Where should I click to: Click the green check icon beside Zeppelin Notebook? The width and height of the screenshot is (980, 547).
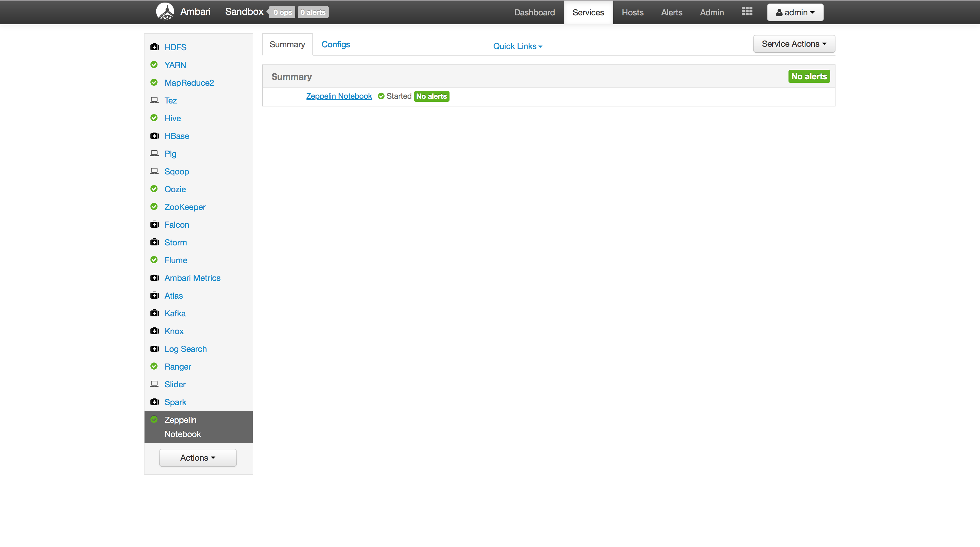point(154,419)
